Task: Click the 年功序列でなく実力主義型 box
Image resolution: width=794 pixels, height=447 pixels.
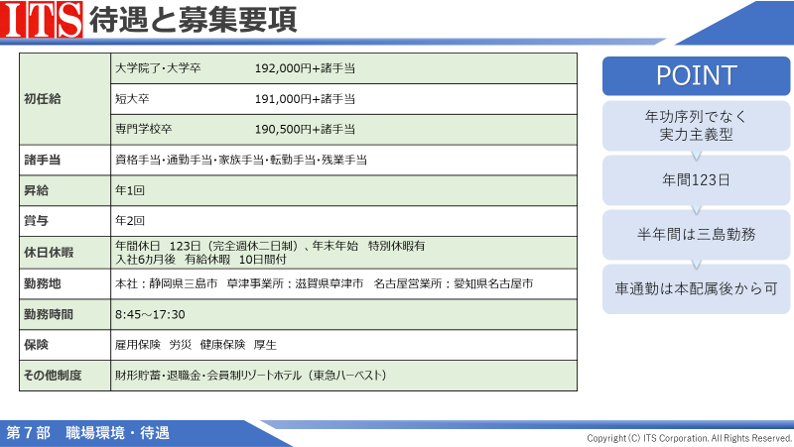Action: click(x=696, y=126)
